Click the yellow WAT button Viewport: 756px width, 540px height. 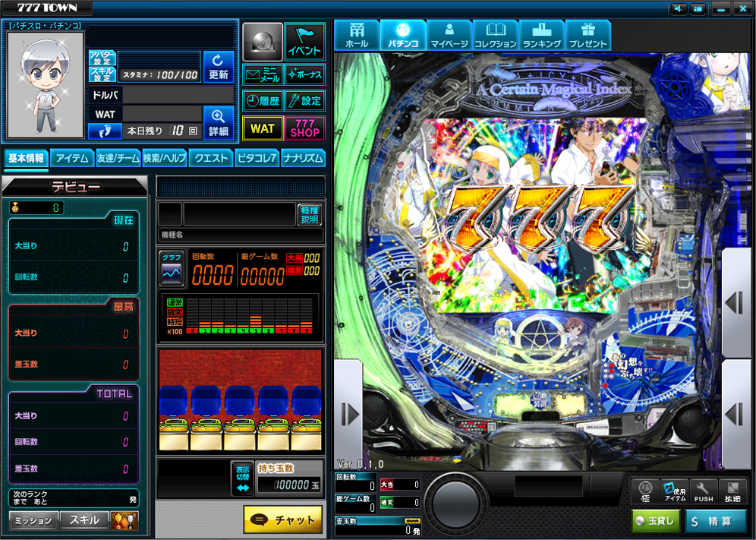[x=263, y=128]
